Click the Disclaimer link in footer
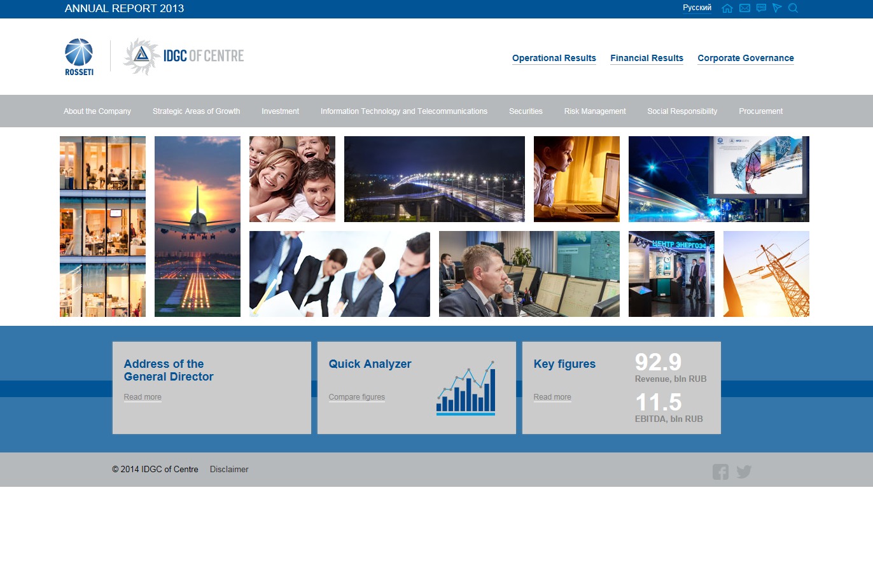Viewport: 873px width, 588px height. point(229,470)
